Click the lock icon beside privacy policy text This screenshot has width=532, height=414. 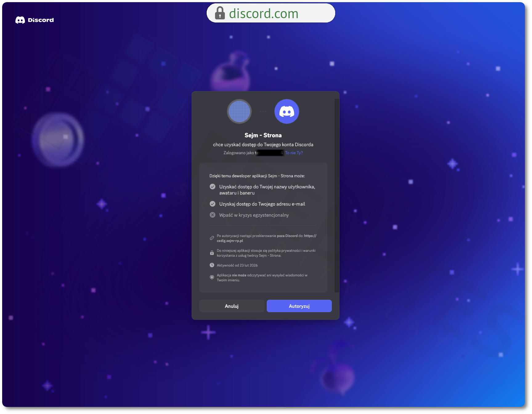pos(212,253)
